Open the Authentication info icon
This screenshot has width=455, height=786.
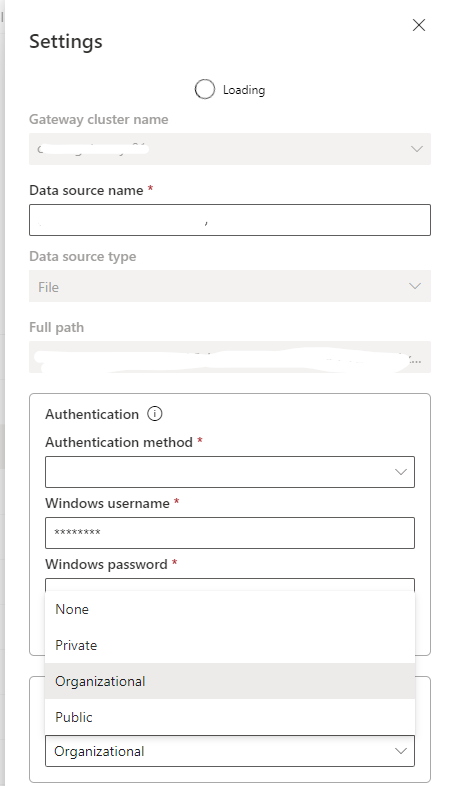pos(155,414)
